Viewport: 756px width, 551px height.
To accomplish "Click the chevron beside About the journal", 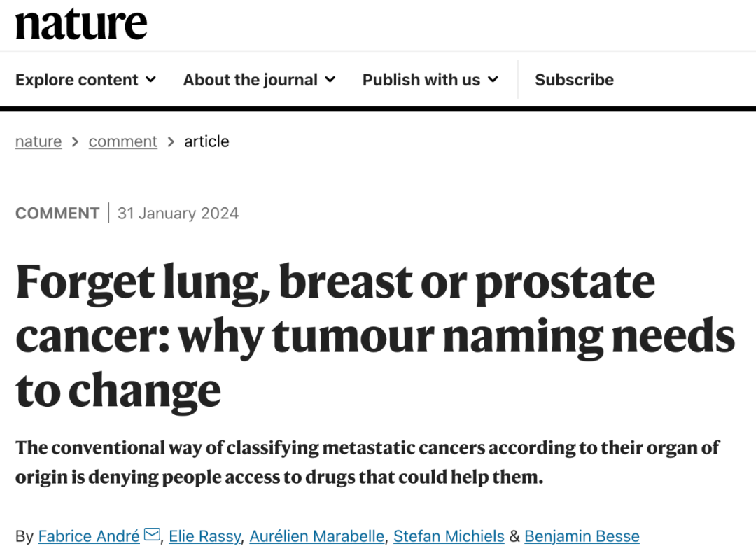I will (330, 79).
